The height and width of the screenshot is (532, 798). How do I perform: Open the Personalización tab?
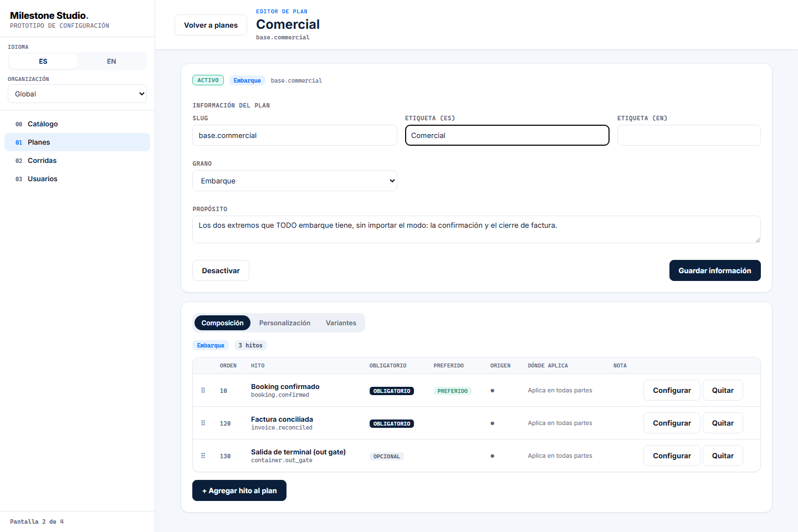pos(285,323)
